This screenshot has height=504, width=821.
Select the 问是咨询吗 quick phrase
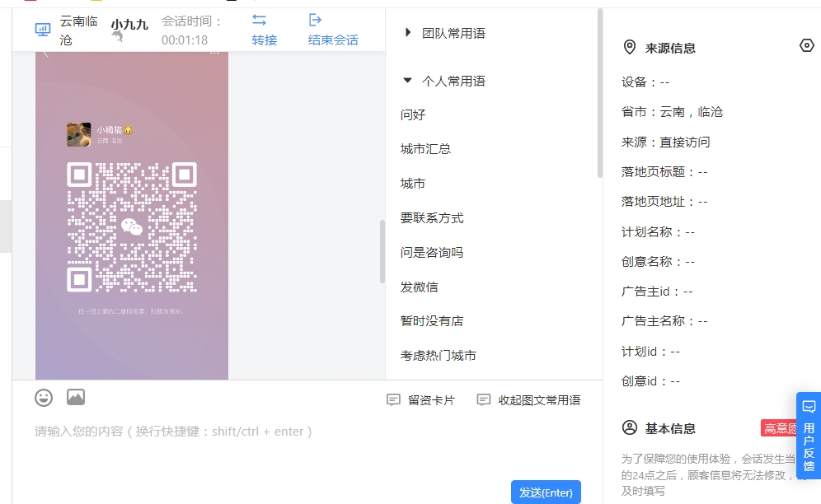tap(431, 253)
